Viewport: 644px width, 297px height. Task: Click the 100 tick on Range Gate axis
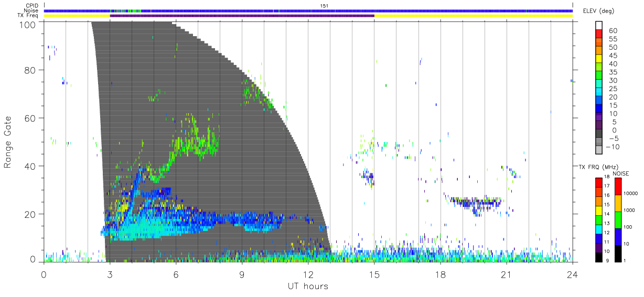(28, 24)
